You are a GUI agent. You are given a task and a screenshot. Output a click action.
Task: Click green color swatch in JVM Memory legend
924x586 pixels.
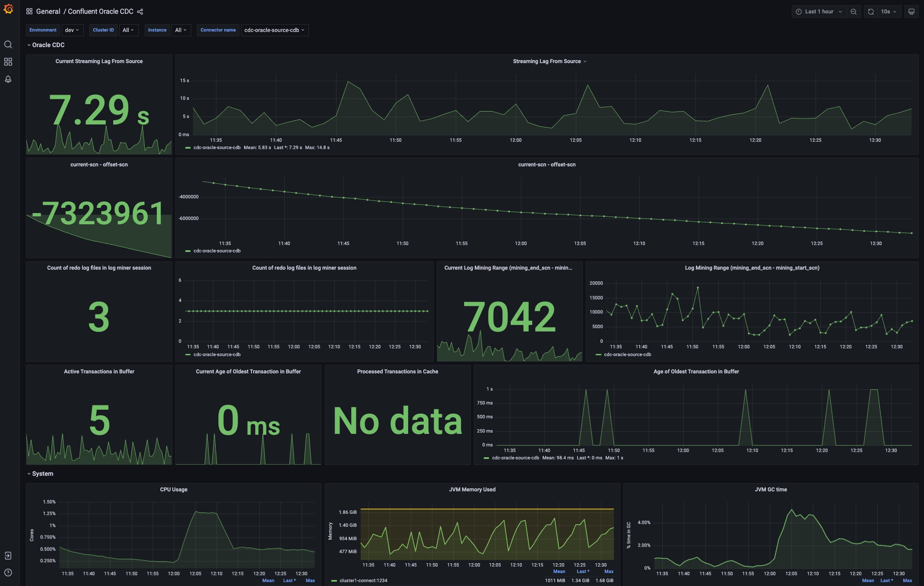(334, 581)
